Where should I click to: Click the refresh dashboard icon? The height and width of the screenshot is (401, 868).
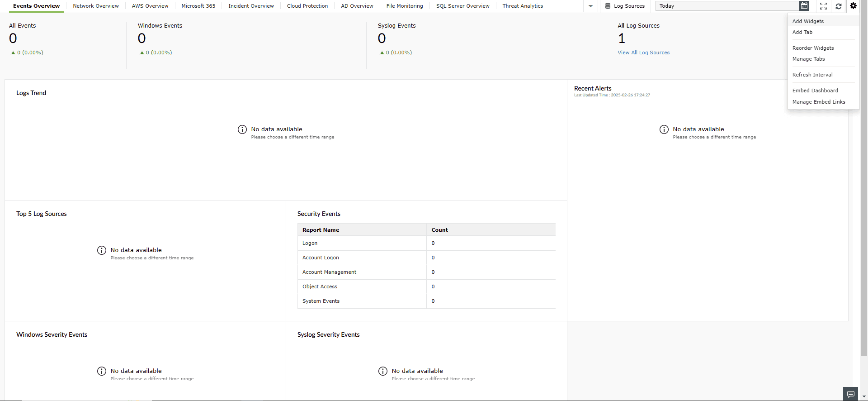(x=839, y=6)
